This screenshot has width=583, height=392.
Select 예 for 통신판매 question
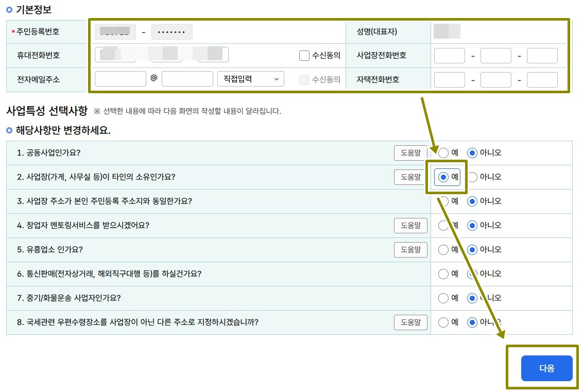(x=443, y=274)
